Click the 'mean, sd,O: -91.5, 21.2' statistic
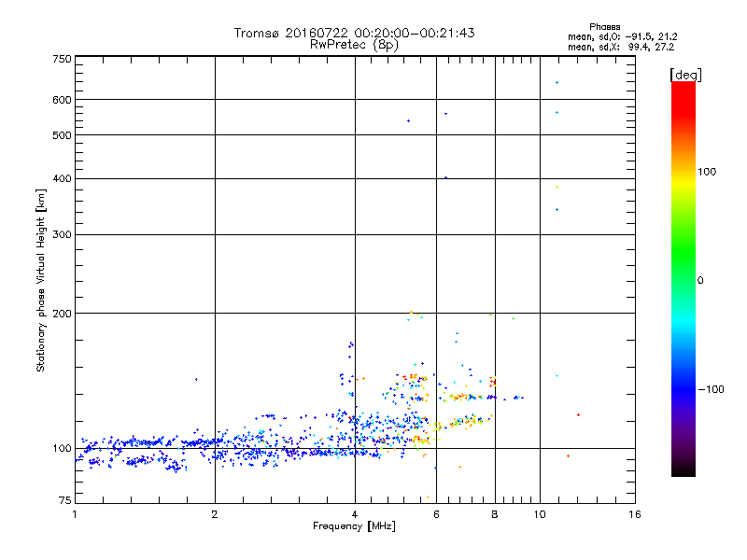Viewport: 747px width, 560px height. [x=622, y=37]
